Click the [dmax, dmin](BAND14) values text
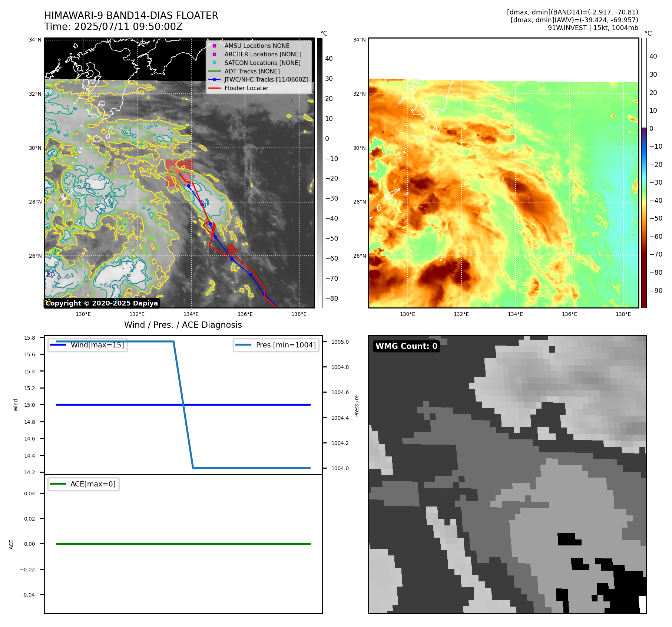The width and height of the screenshot is (672, 627). tap(573, 12)
